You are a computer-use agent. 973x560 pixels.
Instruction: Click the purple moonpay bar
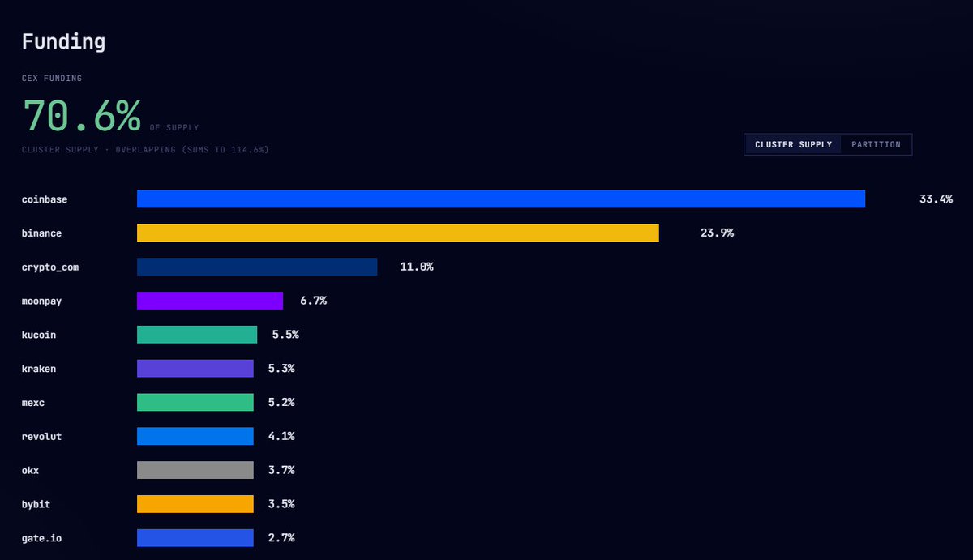(210, 301)
